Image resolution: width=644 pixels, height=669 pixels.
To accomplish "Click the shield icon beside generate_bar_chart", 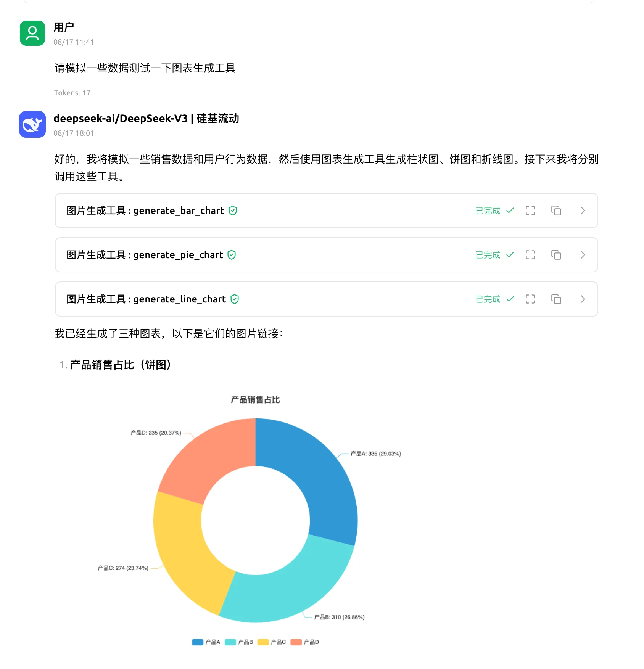I will coord(233,211).
